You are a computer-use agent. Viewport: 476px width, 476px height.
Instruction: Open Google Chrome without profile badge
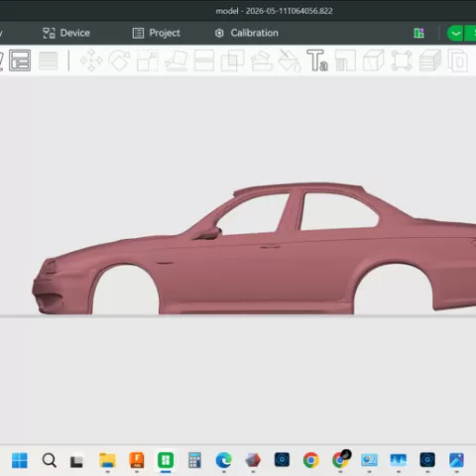(x=311, y=460)
